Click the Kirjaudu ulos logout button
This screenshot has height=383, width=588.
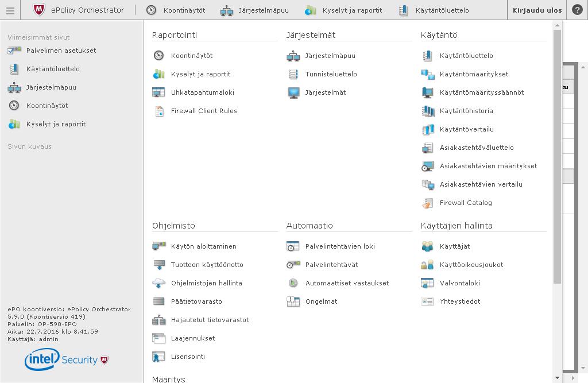537,10
